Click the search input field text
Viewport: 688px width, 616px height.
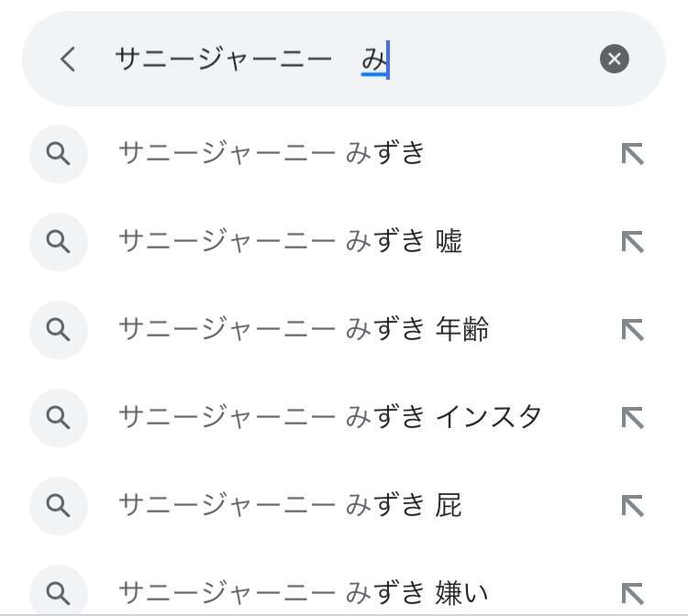click(252, 60)
